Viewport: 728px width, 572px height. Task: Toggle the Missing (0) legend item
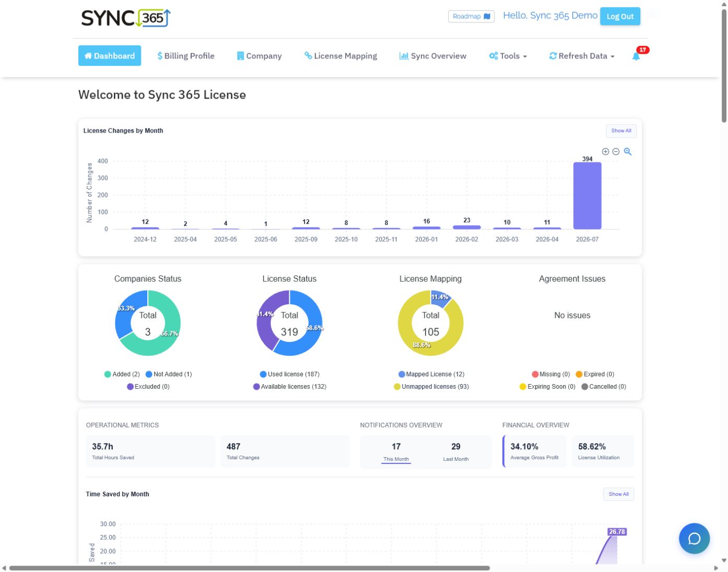pyautogui.click(x=551, y=374)
